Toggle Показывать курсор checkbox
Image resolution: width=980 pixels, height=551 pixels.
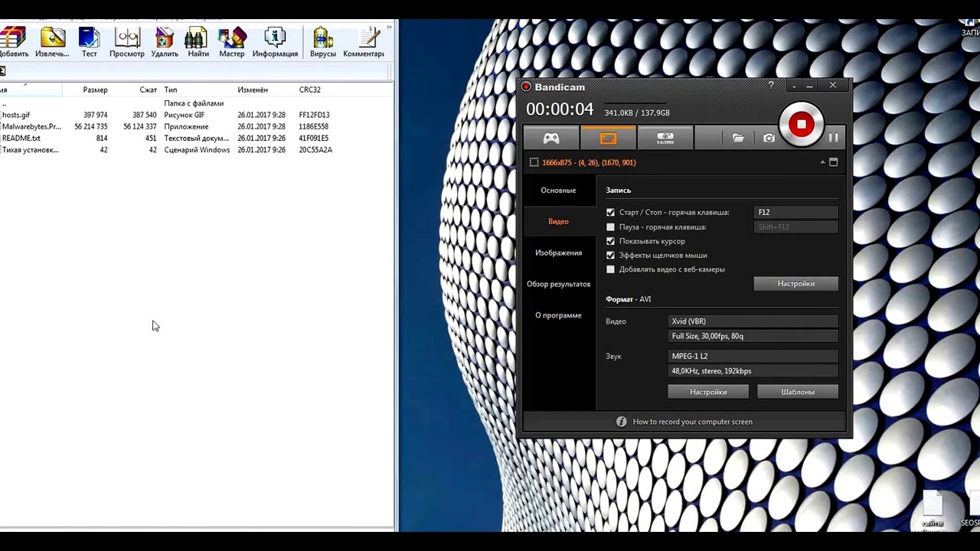[610, 241]
